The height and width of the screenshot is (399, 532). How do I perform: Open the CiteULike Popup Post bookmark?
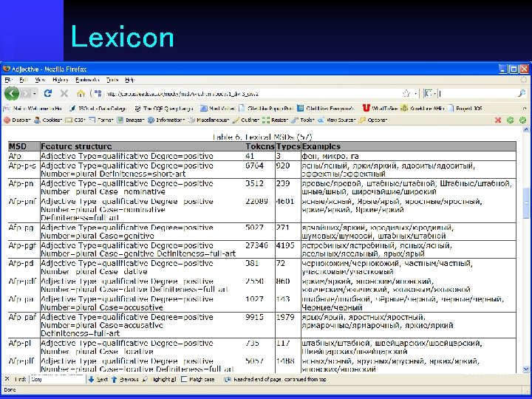(x=266, y=108)
